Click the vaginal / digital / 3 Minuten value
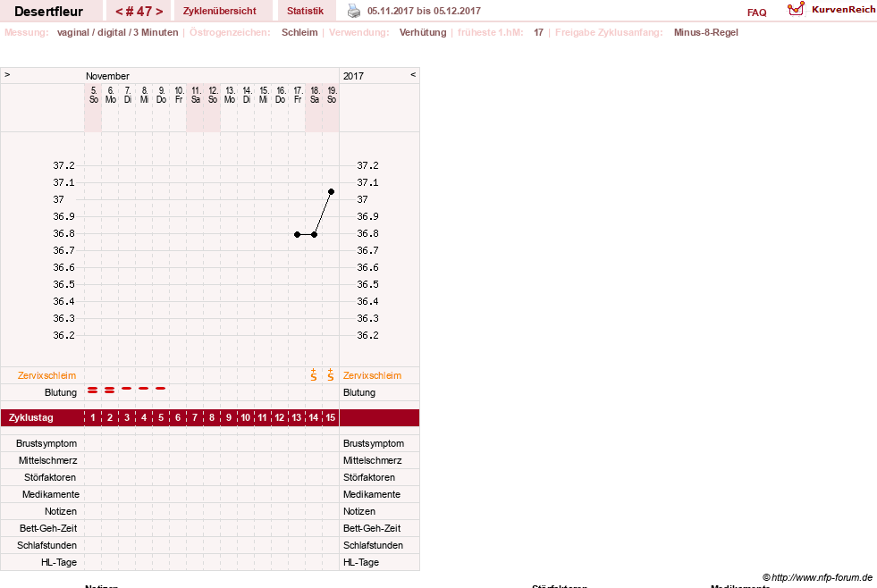 [117, 32]
